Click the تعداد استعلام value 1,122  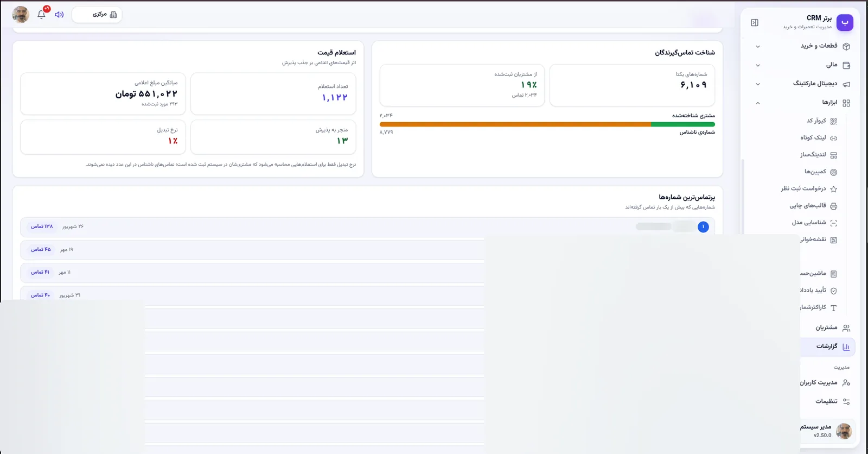(x=335, y=98)
